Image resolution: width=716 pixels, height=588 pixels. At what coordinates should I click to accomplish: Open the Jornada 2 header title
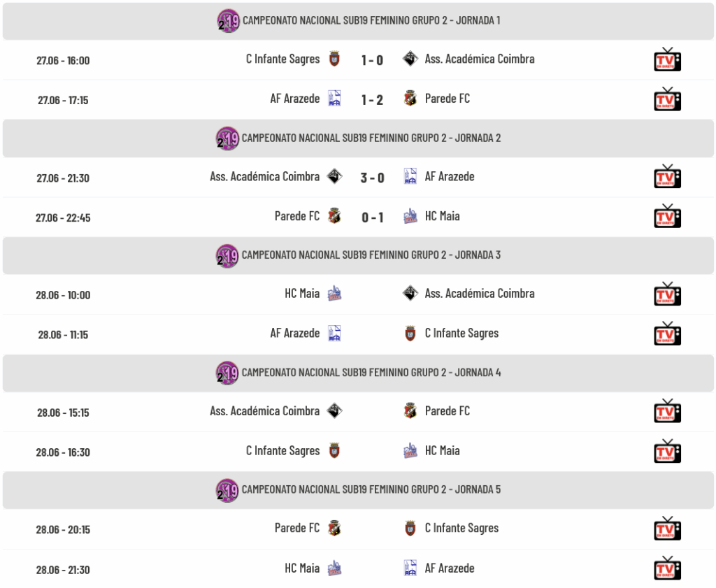pos(371,138)
